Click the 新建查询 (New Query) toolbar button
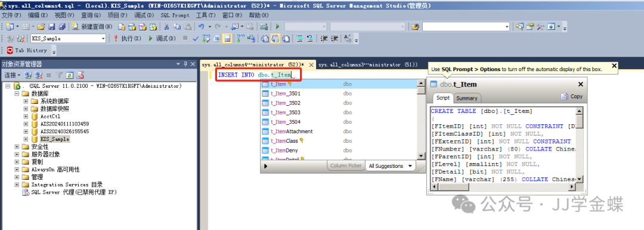The height and width of the screenshot is (230, 644). click(x=92, y=27)
